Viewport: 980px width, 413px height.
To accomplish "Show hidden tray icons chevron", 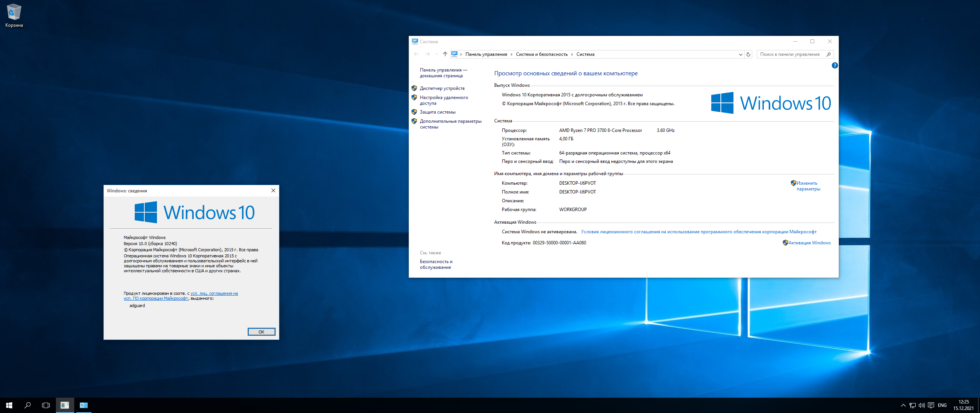I will (903, 405).
